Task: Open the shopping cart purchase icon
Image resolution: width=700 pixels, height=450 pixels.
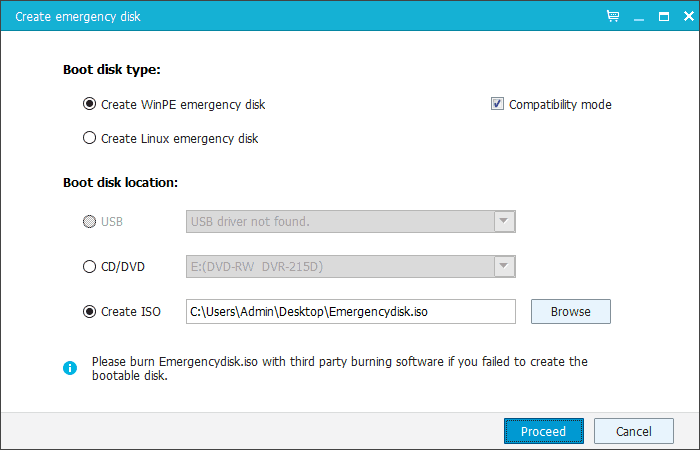Action: [613, 17]
